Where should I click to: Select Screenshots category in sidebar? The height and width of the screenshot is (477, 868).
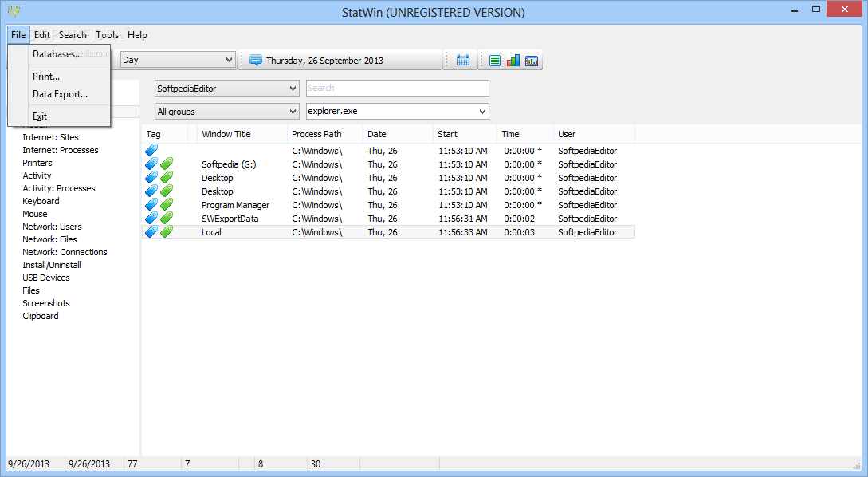tap(46, 303)
